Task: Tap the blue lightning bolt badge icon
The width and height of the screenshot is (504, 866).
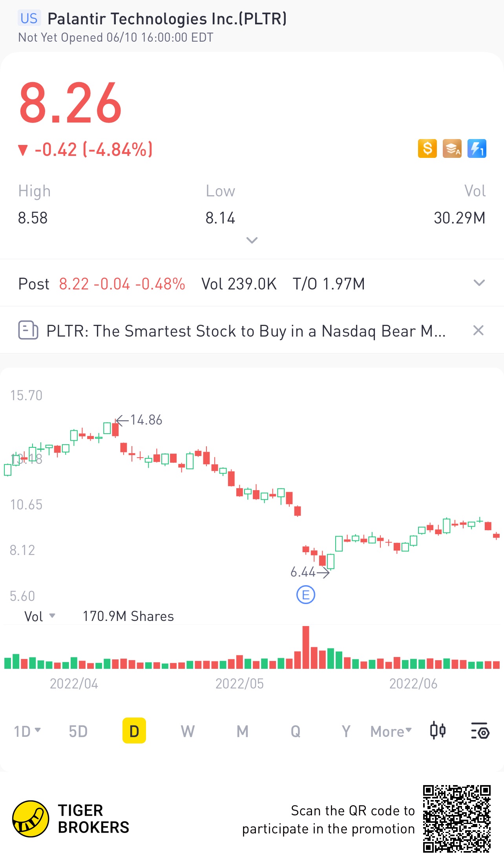Action: click(x=477, y=148)
